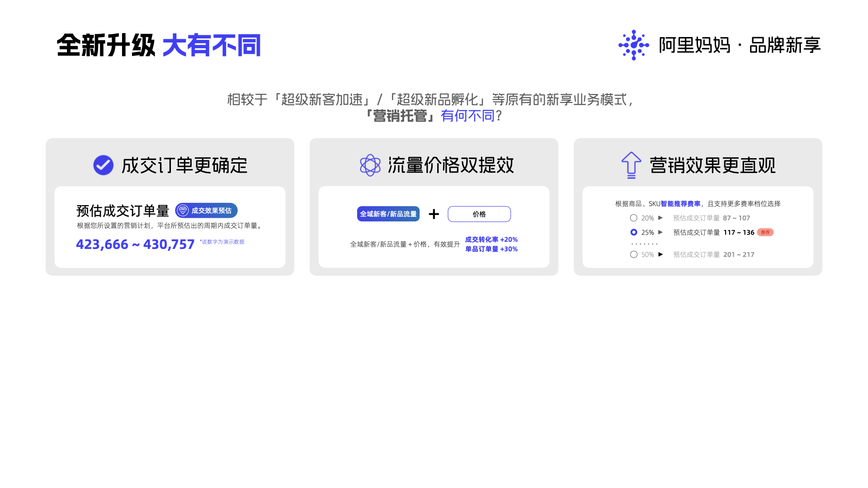
Task: Select the 25% rate radio button
Action: click(x=633, y=232)
